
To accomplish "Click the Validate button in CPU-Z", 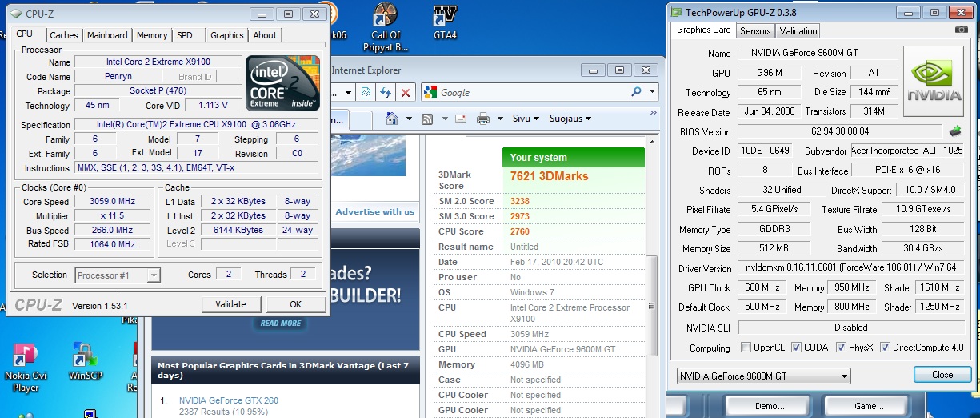I will click(x=231, y=304).
